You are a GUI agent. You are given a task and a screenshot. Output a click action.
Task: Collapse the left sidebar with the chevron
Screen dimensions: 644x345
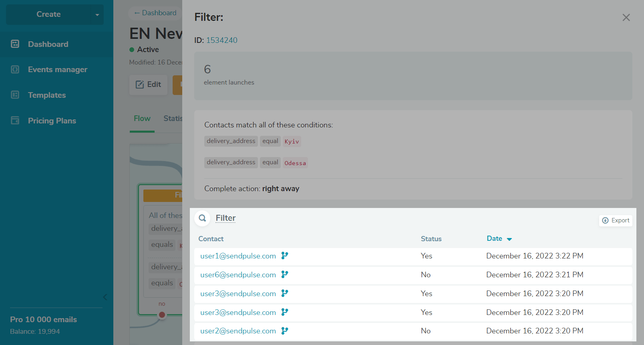[105, 297]
